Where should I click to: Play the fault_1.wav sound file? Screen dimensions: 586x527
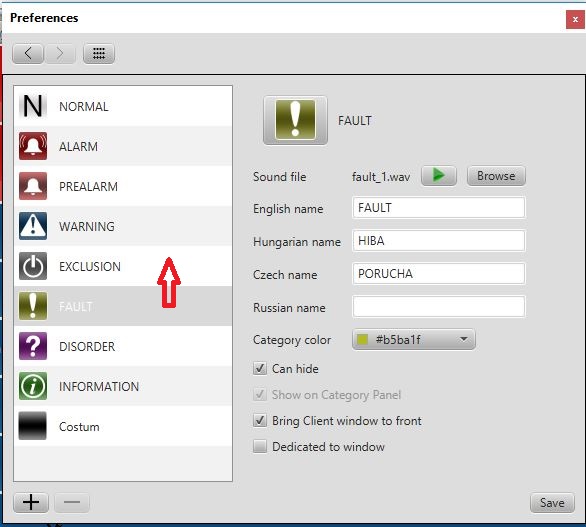coord(439,176)
